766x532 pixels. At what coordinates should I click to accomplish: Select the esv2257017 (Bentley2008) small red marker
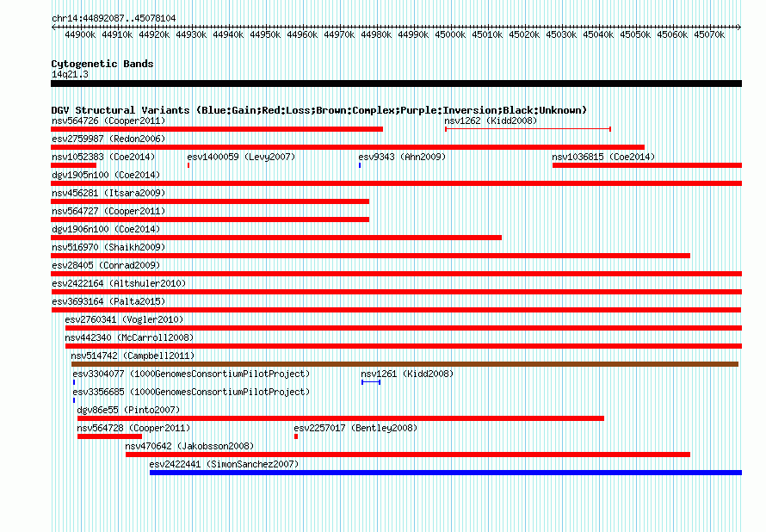point(296,436)
